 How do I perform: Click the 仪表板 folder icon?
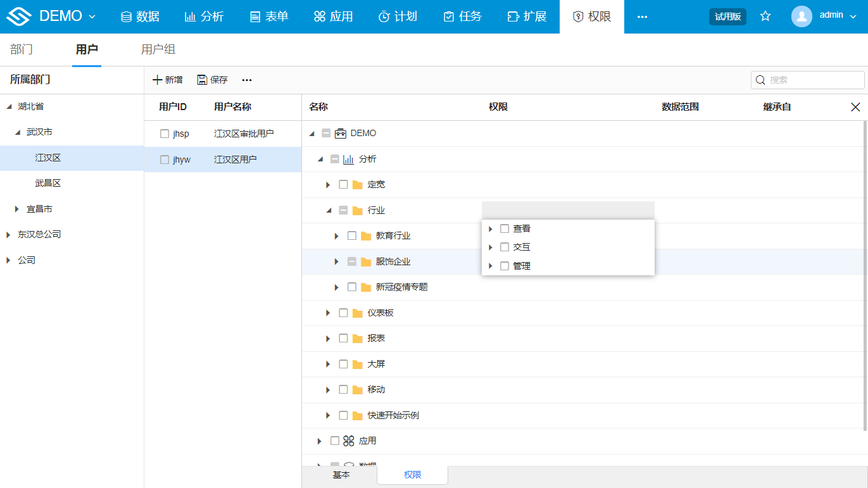pyautogui.click(x=358, y=313)
